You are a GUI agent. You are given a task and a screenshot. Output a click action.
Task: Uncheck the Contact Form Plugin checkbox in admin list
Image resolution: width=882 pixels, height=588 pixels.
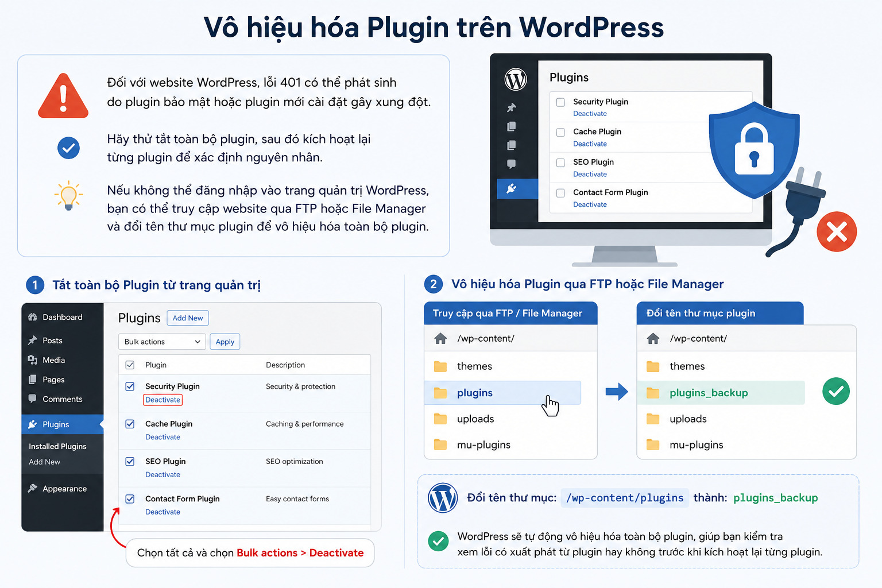[130, 499]
